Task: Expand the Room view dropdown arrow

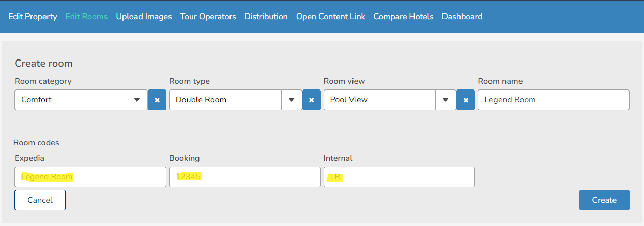Action: (x=446, y=100)
